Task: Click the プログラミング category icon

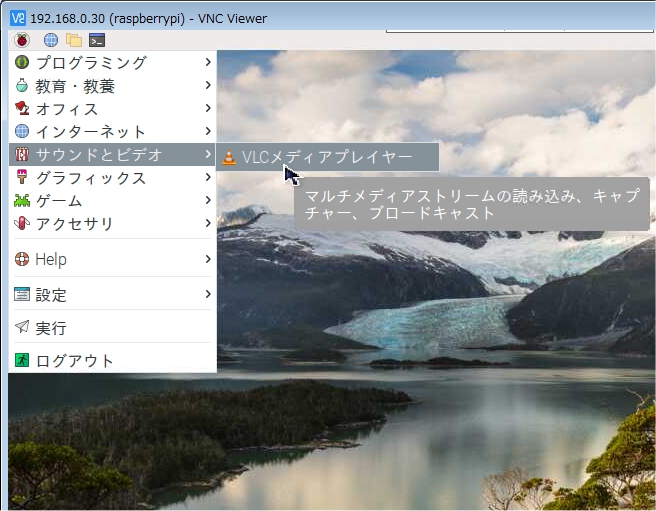Action: pos(22,62)
